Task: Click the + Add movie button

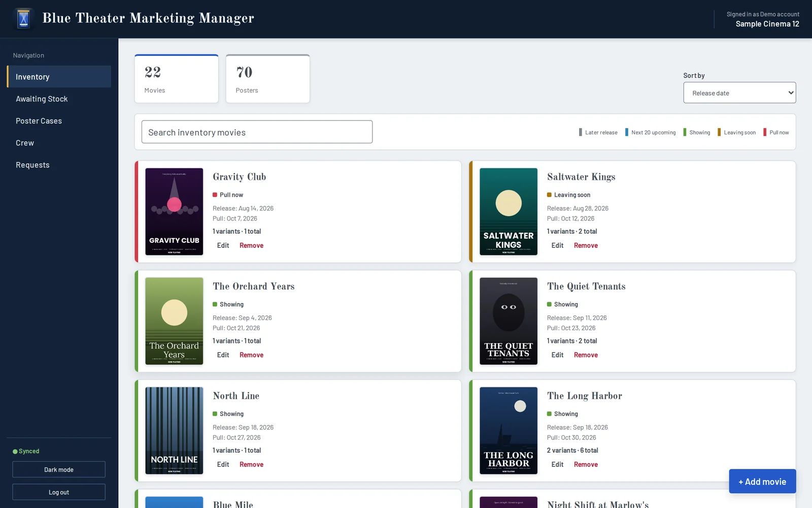Action: coord(762,482)
